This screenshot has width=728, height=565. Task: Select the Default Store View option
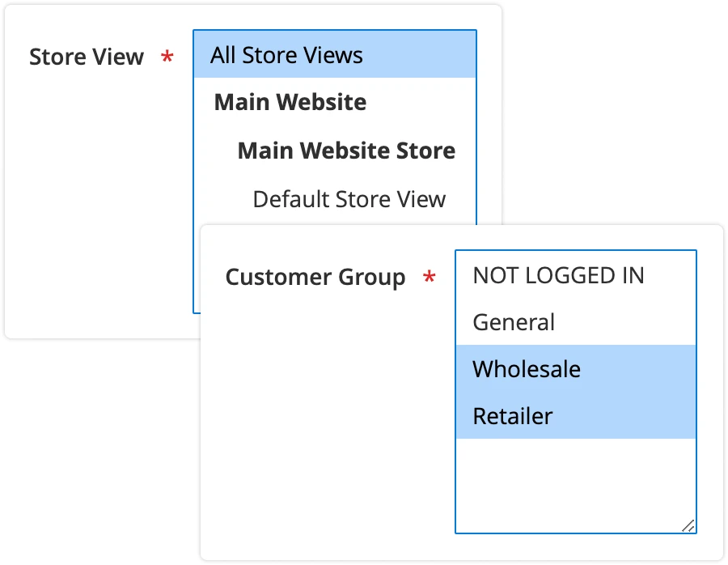click(x=349, y=198)
